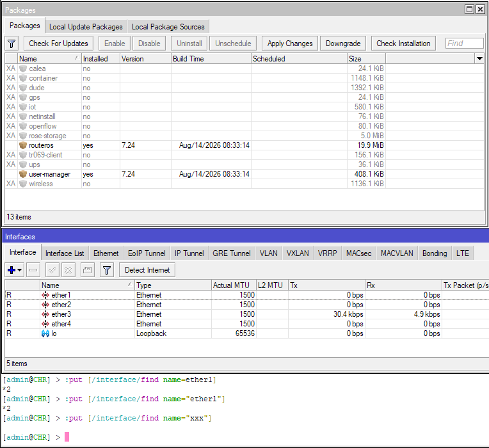Select the iot package icon

coord(23,107)
